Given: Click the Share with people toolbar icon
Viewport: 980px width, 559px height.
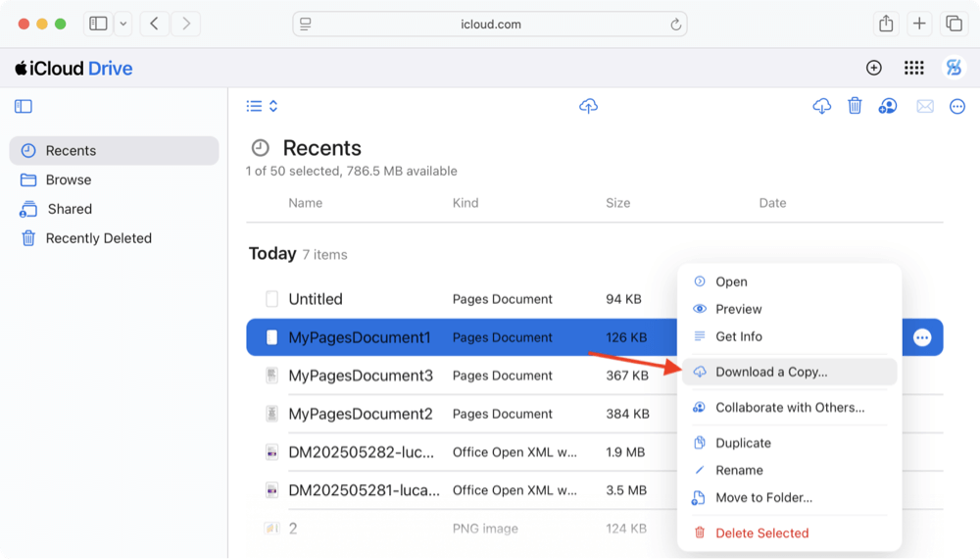Looking at the screenshot, I should 888,106.
